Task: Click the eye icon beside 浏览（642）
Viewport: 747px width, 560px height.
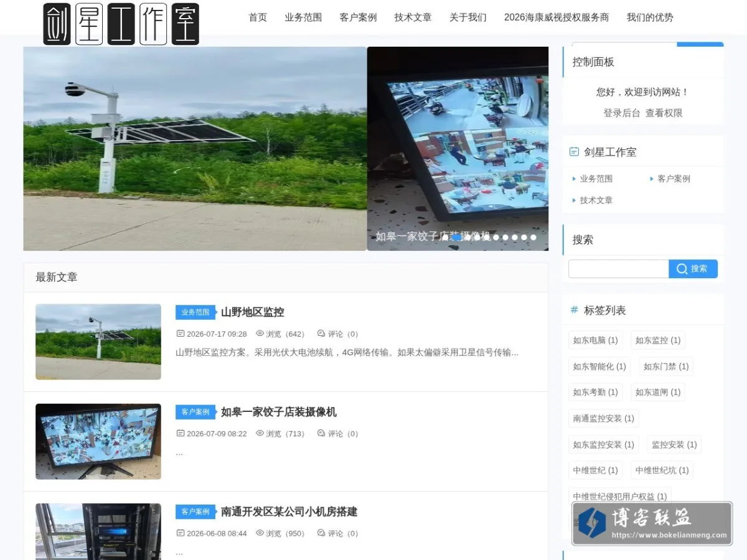Action: pos(260,334)
